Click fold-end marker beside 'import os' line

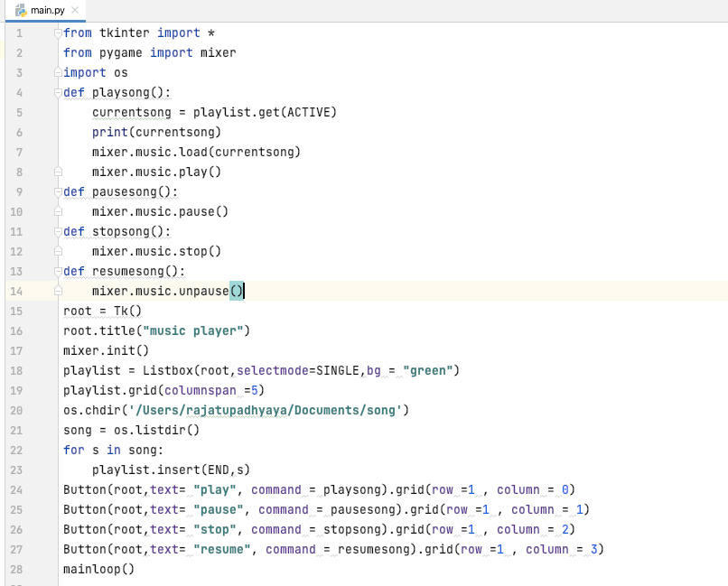[x=58, y=73]
